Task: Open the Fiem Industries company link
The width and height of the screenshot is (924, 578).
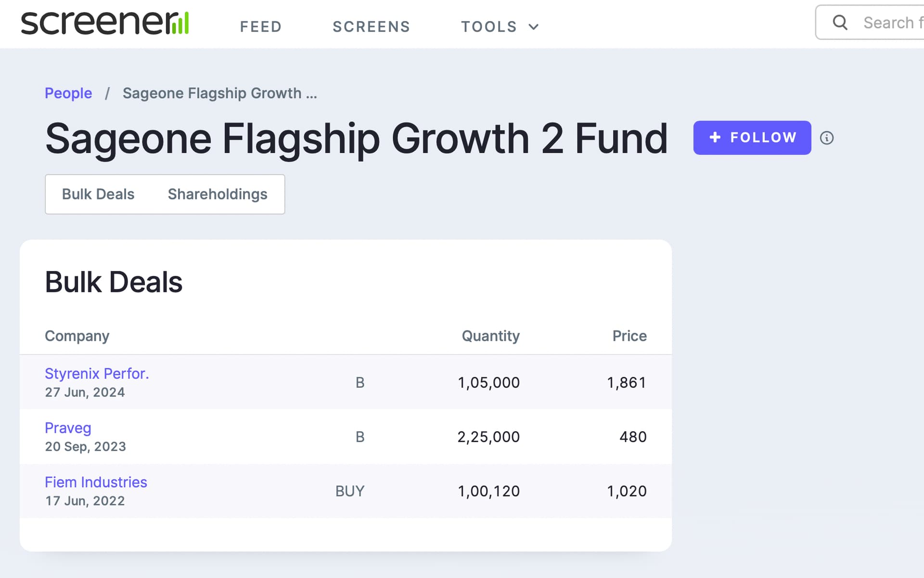Action: tap(96, 482)
